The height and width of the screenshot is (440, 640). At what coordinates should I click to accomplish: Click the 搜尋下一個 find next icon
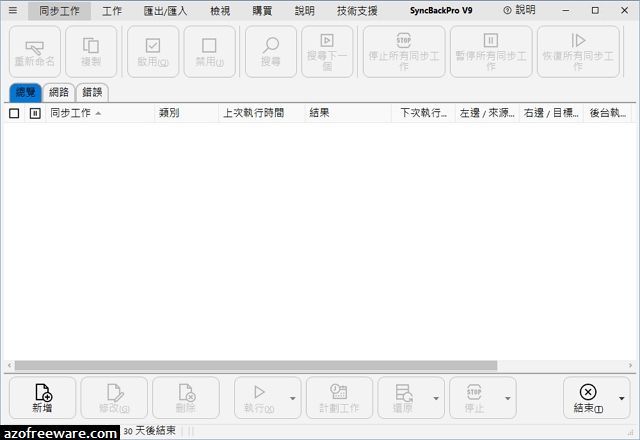point(327,40)
